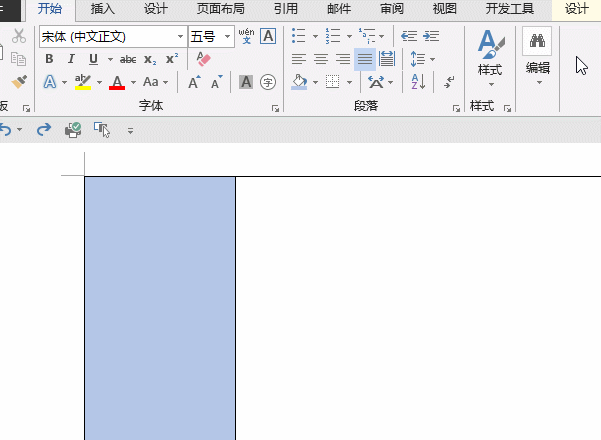Image resolution: width=601 pixels, height=440 pixels.
Task: Open the 页面布局 tab
Action: (221, 8)
